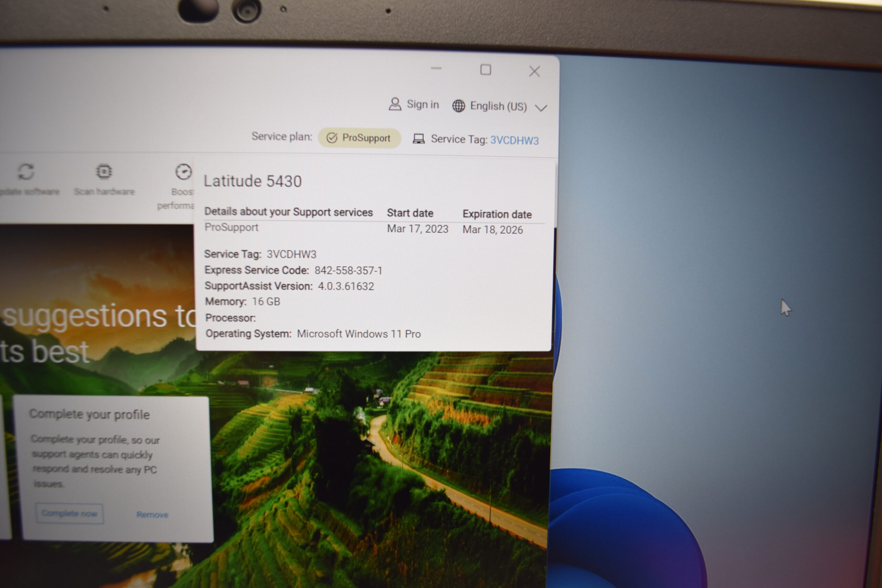882x588 pixels.
Task: Select the Start date Mar 17, 2023
Action: 417,229
